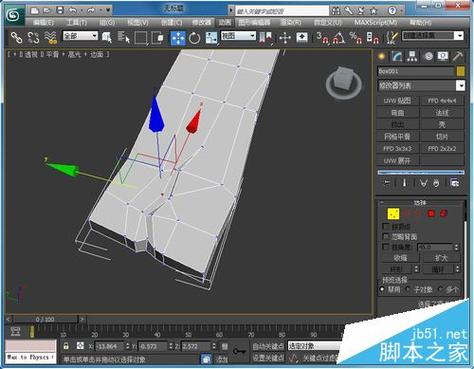The image size is (474, 369).
Task: Click the UVW Map modifier button
Action: [x=397, y=101]
